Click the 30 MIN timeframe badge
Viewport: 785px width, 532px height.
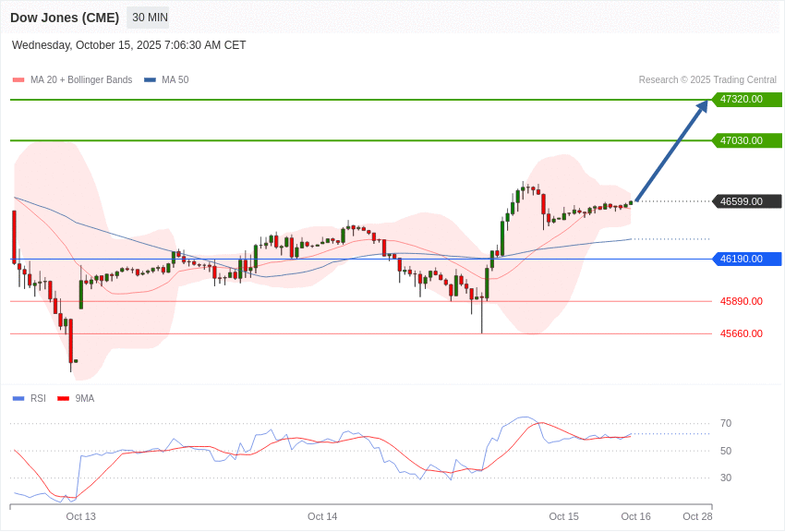(150, 18)
